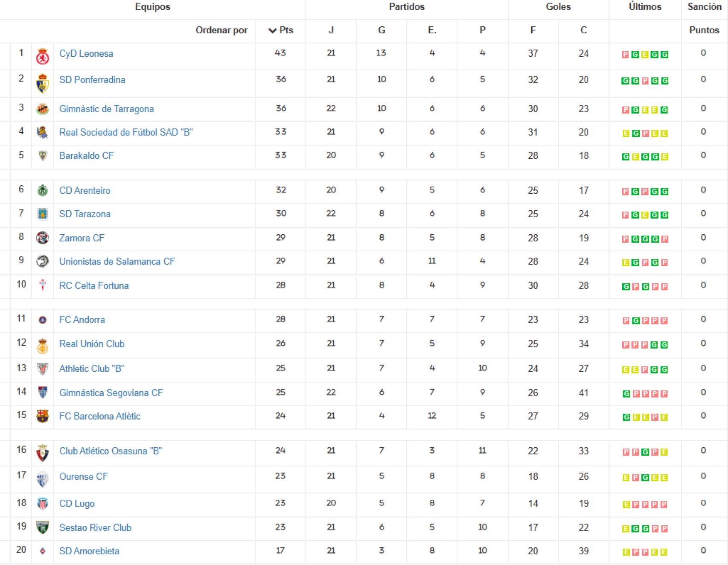Image resolution: width=728 pixels, height=565 pixels.
Task: Click the FC Barcelona Atlètic badge
Action: point(43,416)
